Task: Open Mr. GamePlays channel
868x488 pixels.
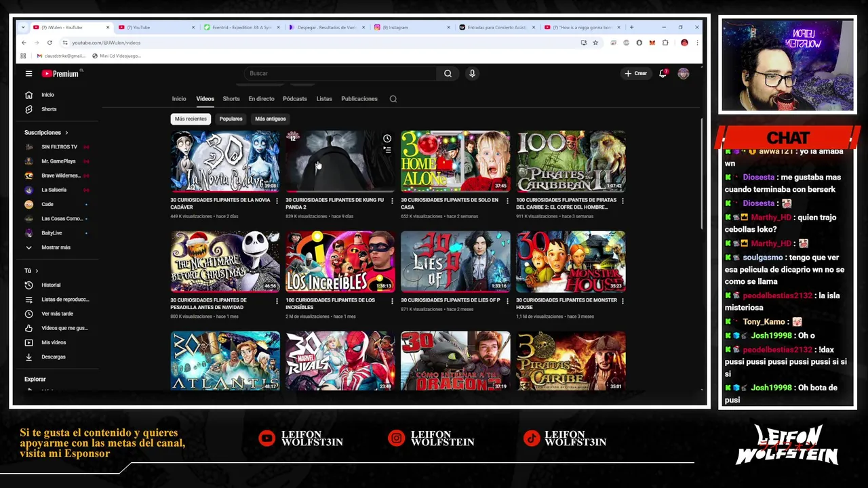Action: 57,161
